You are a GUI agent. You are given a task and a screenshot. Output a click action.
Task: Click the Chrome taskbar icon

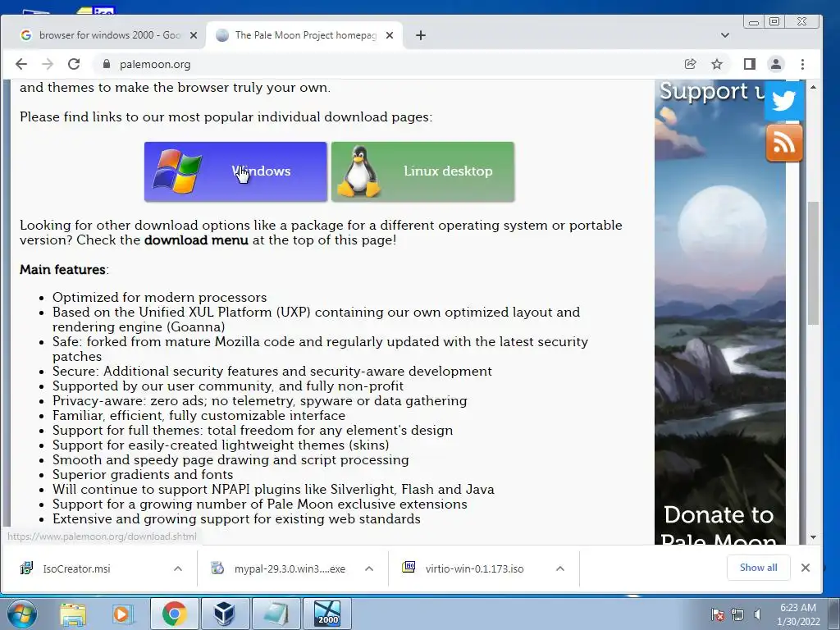point(174,614)
